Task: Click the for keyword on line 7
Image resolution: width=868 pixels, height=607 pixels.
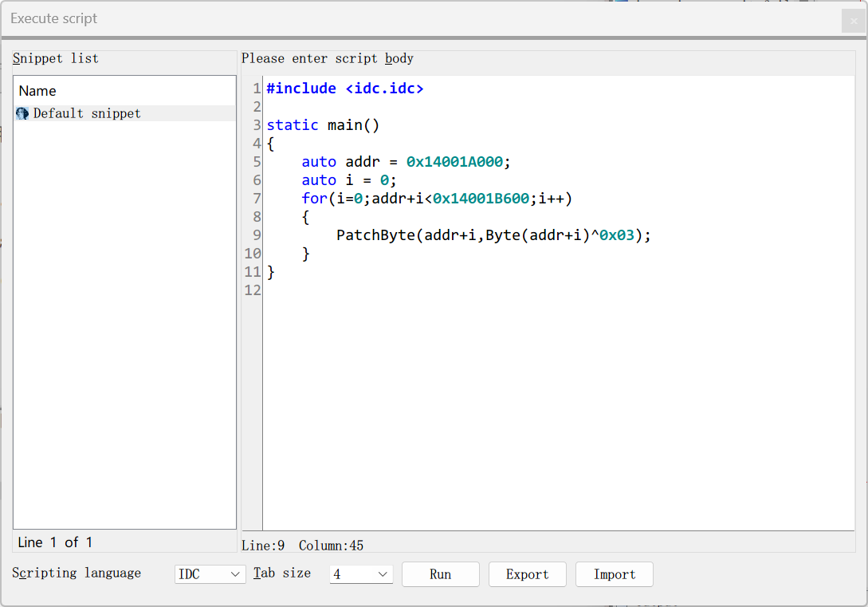Action: (x=314, y=199)
